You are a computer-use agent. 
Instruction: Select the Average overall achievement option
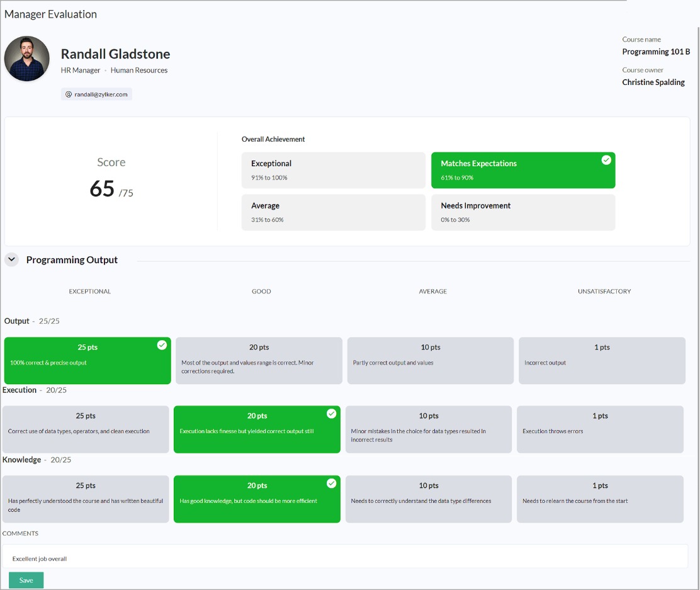coord(333,212)
